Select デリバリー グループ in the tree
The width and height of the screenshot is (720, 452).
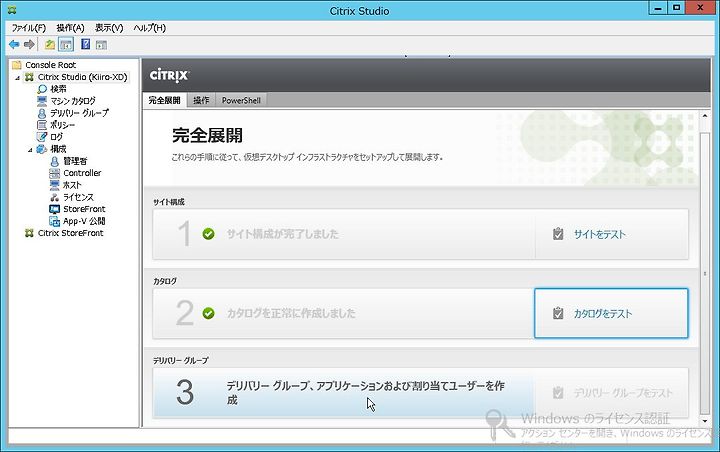tap(79, 113)
